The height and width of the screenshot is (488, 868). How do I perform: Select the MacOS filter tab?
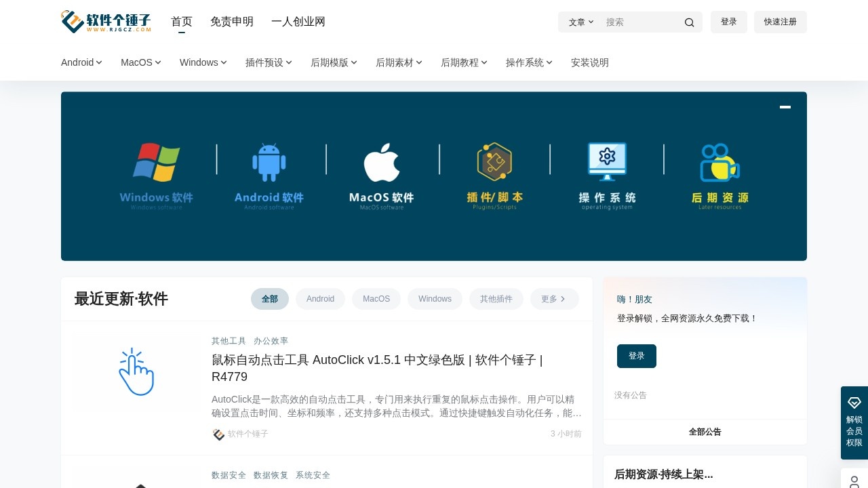coord(376,299)
